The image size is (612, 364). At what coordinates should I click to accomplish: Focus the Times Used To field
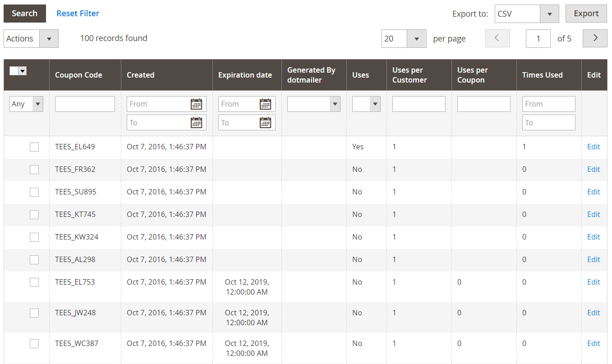pyautogui.click(x=549, y=123)
